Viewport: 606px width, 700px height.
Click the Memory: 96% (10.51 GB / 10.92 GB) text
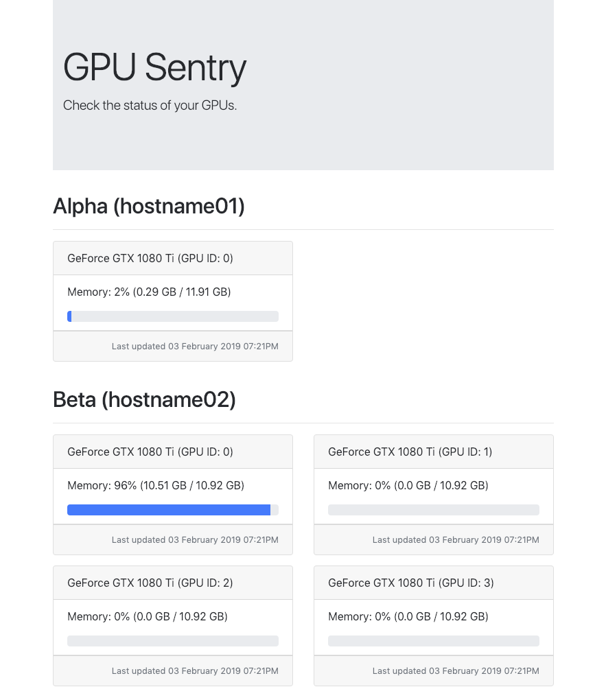(156, 485)
